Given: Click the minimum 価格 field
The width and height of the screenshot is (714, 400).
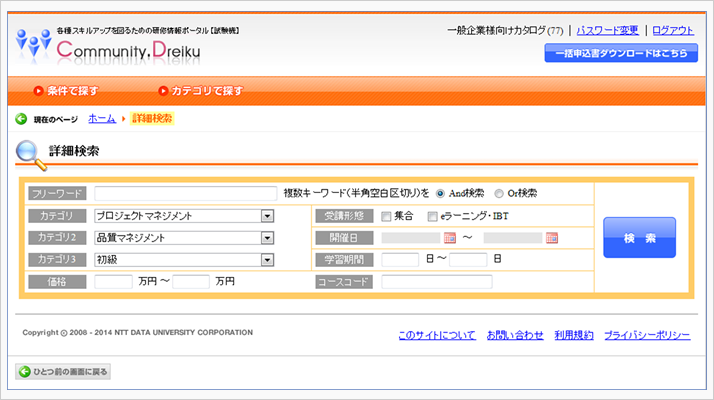Looking at the screenshot, I should (113, 282).
